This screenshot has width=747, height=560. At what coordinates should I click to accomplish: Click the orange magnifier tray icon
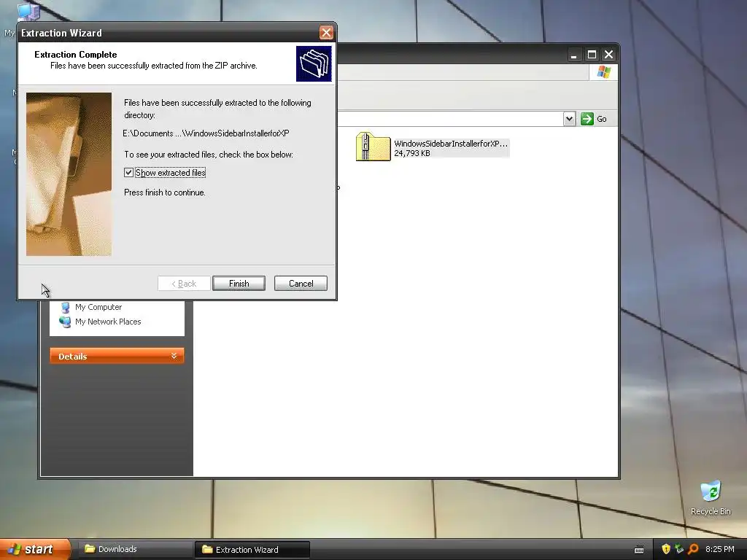point(693,549)
